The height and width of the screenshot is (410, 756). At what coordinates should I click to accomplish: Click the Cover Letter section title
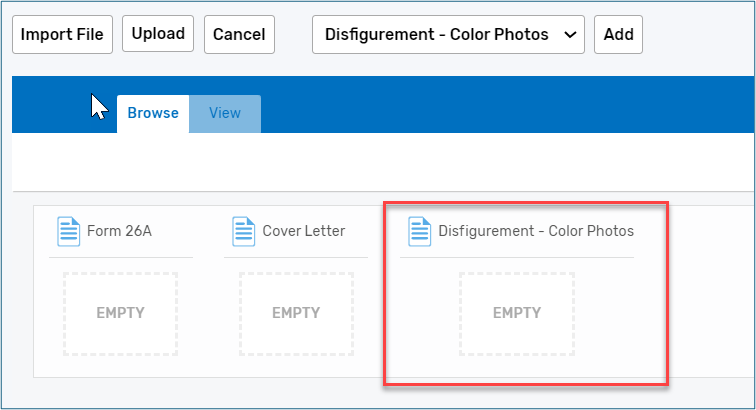(x=304, y=231)
